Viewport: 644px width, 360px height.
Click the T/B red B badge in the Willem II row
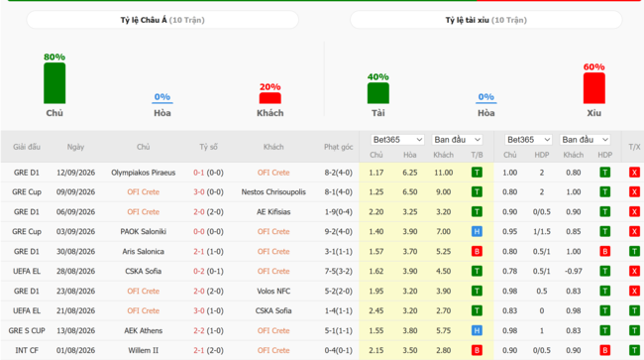pyautogui.click(x=477, y=350)
